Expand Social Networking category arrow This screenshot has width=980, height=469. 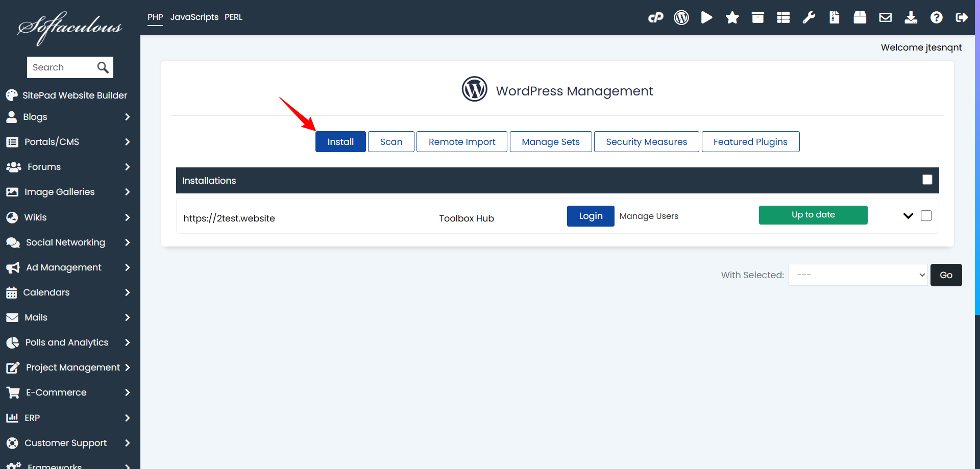point(127,242)
